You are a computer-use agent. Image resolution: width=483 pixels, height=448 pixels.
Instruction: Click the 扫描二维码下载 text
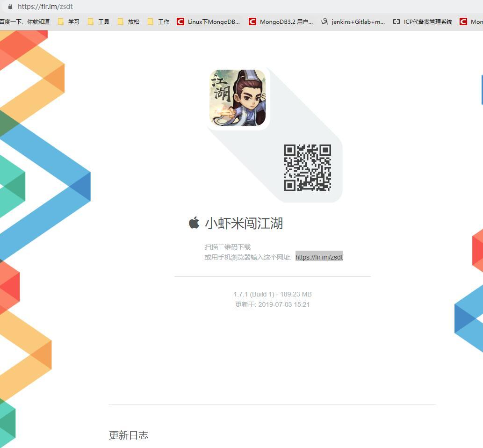pyautogui.click(x=228, y=247)
